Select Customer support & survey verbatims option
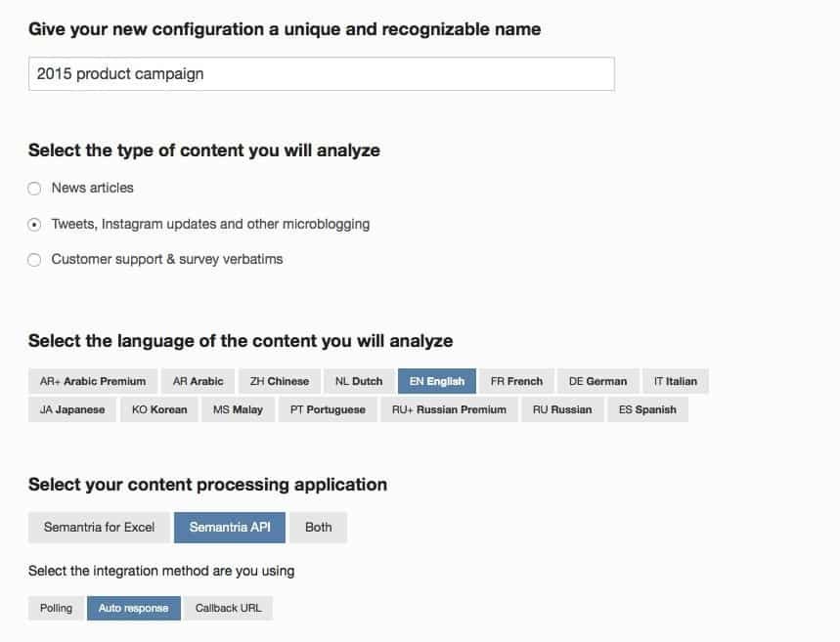The width and height of the screenshot is (840, 642). (35, 260)
